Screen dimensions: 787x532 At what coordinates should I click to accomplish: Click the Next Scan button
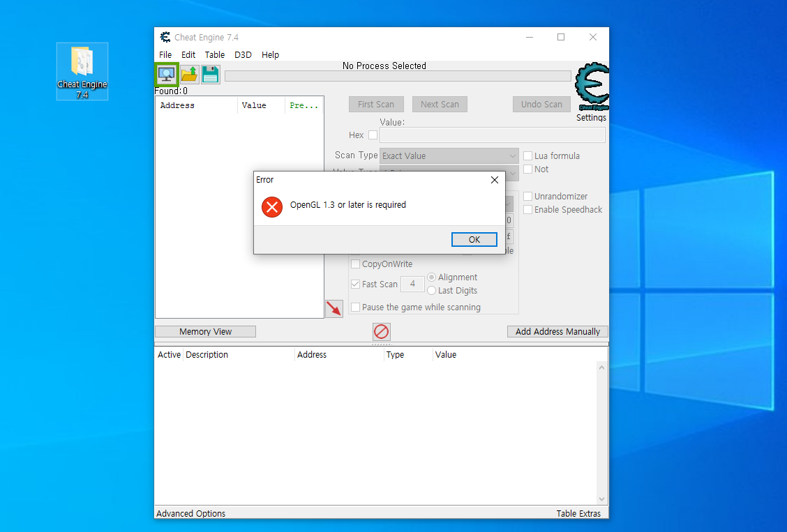pyautogui.click(x=440, y=105)
